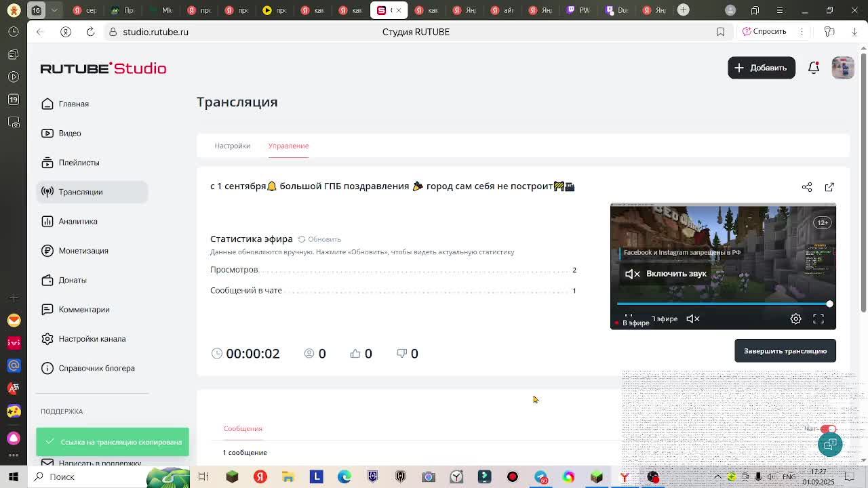
Task: Switch to the Twitch PW browser tab
Action: point(576,10)
